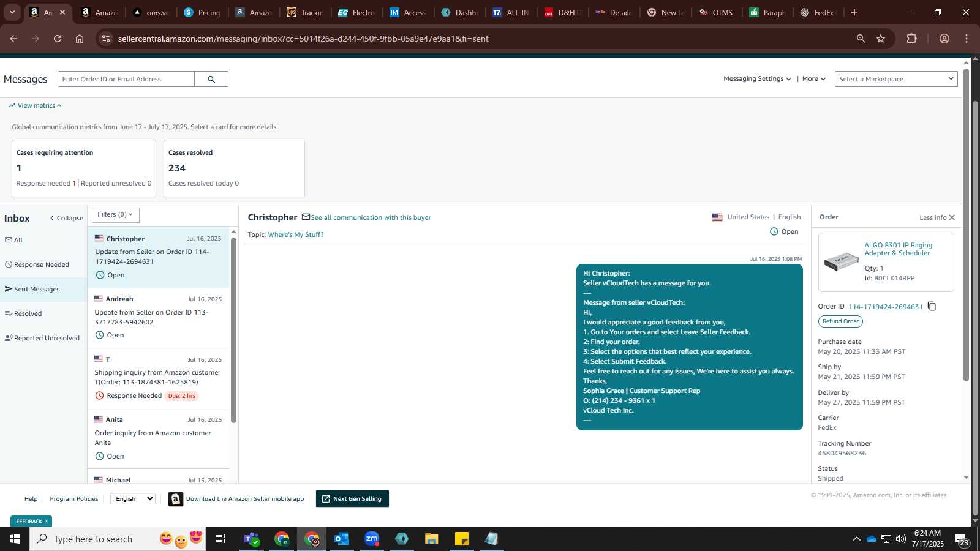Open Outlook from the taskbar

(x=341, y=539)
